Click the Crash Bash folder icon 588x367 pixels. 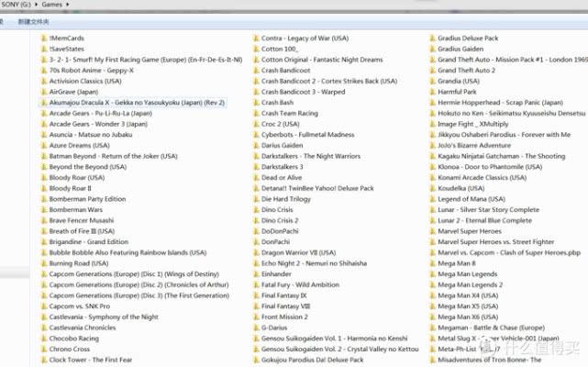[x=257, y=103]
